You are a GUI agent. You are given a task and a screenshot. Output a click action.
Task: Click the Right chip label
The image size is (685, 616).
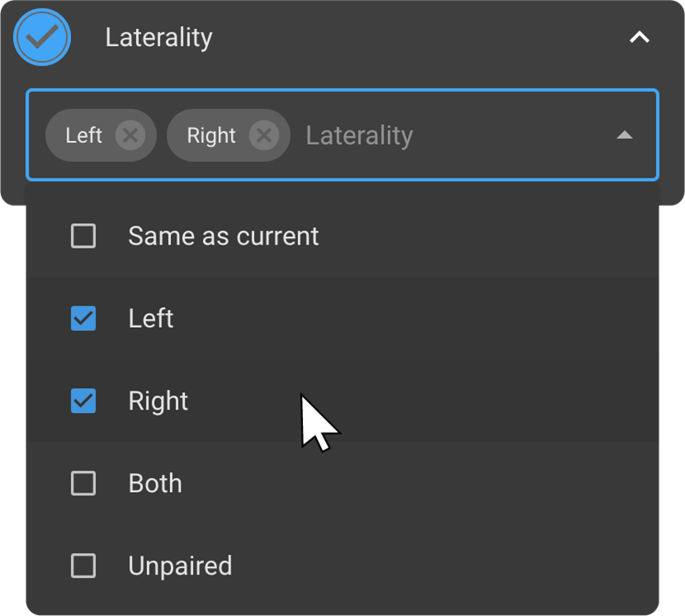pyautogui.click(x=211, y=135)
